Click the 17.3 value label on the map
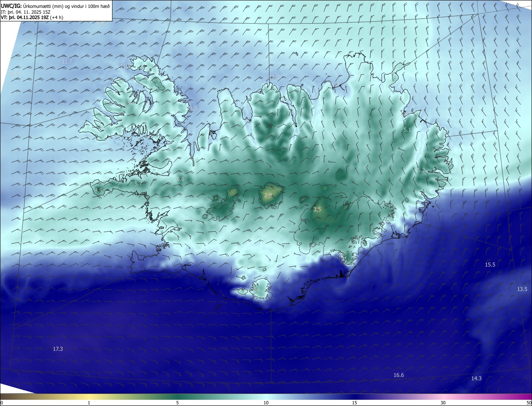The width and height of the screenshot is (532, 406). (x=58, y=349)
